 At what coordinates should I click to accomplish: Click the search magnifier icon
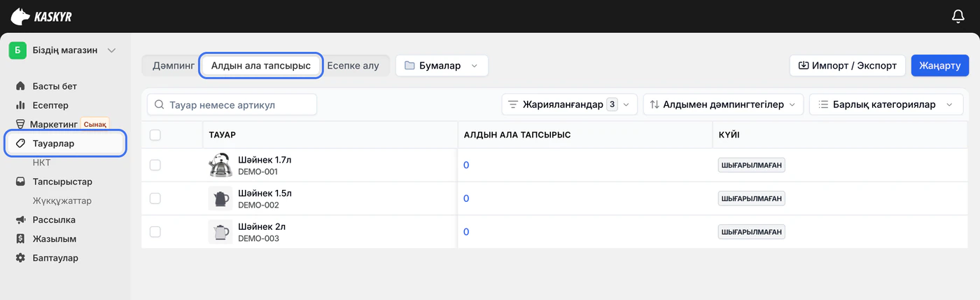point(160,104)
